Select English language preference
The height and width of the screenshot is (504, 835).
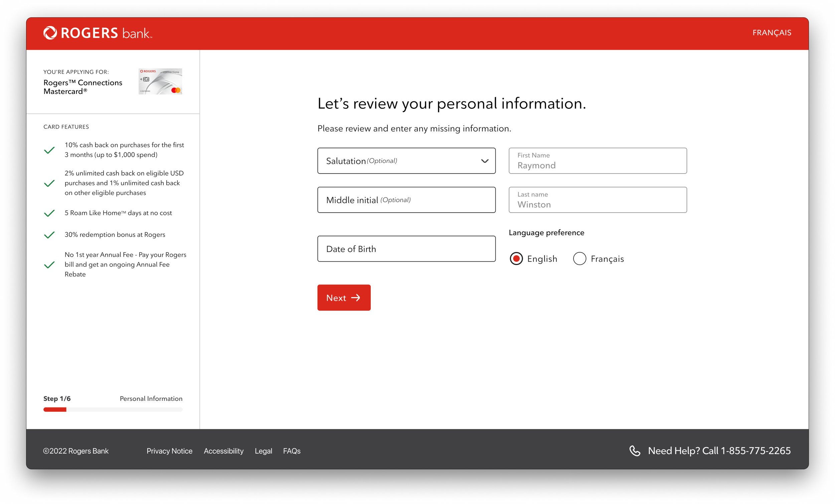click(516, 259)
